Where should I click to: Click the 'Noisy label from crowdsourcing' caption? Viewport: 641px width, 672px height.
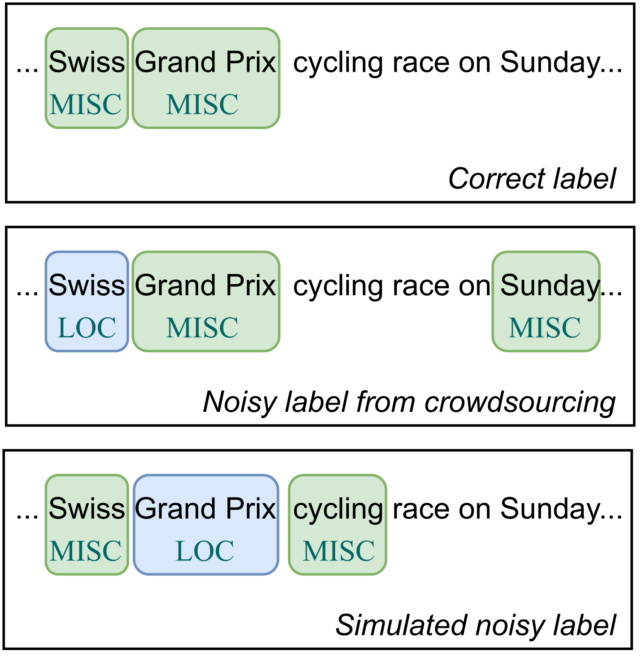(x=409, y=402)
